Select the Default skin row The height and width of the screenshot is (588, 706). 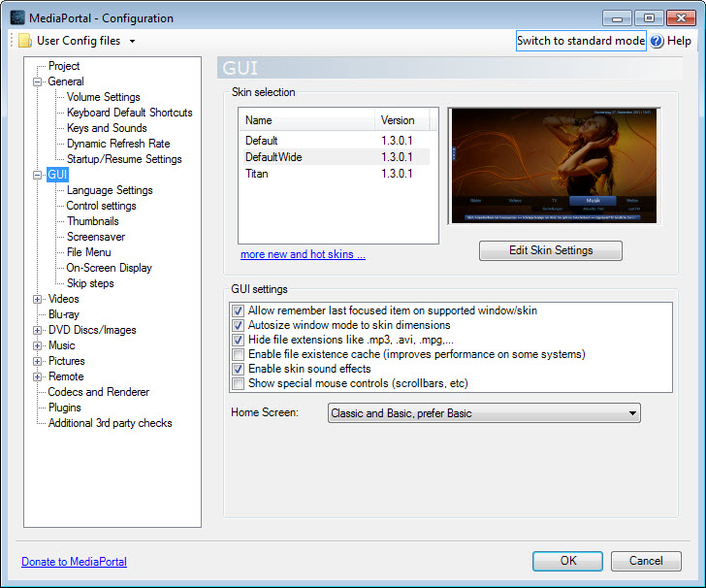pos(337,141)
